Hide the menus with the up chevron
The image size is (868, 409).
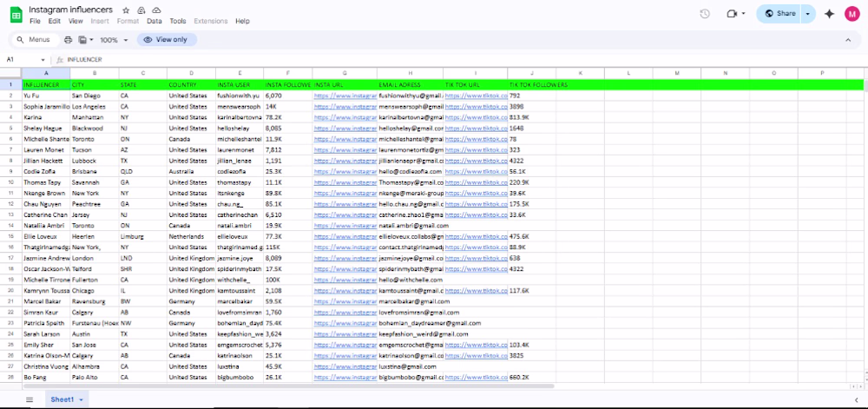coord(848,40)
